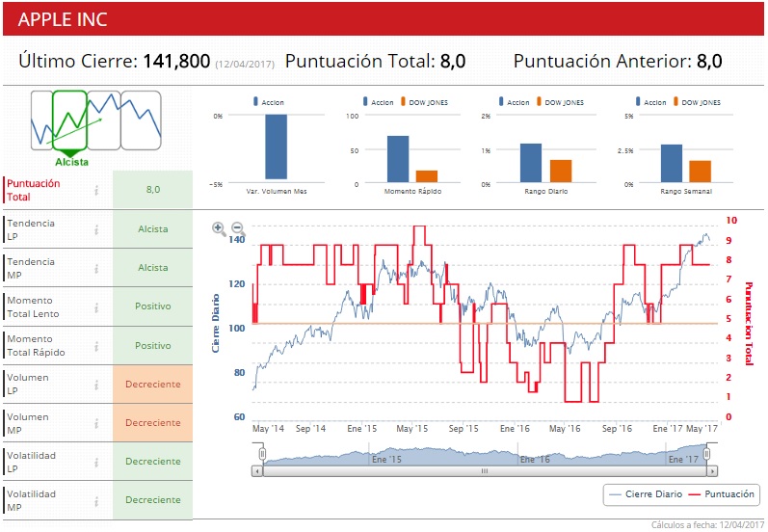
Task: Click the right range handle of navigator
Action: (706, 454)
